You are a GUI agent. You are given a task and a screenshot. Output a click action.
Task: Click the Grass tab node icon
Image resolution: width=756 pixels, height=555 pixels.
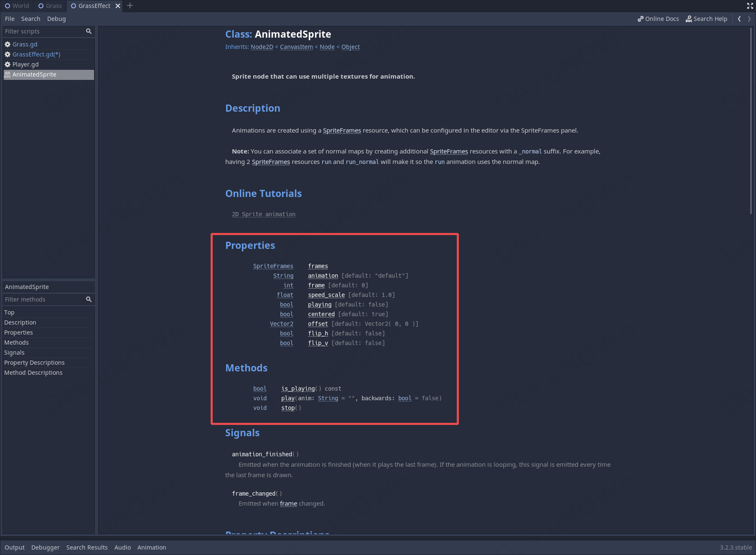click(x=41, y=6)
